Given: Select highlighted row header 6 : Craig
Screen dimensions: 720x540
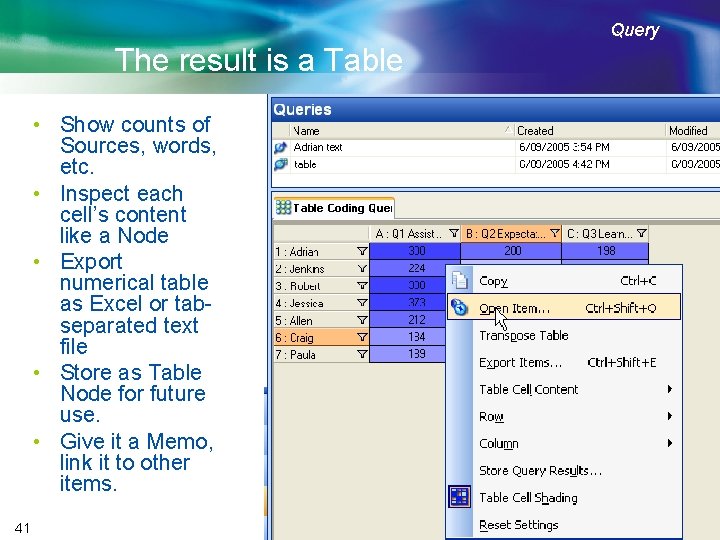Looking at the screenshot, I should coord(321,338).
